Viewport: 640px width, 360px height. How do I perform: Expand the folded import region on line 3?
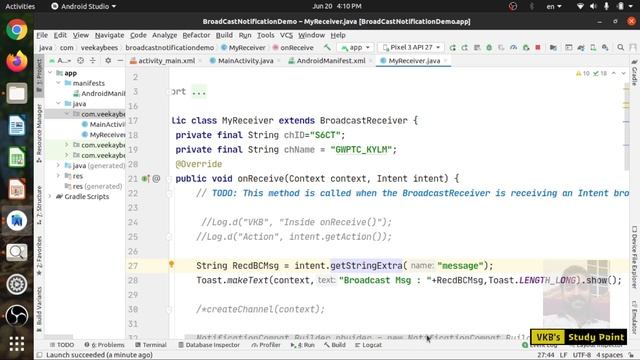coord(199,91)
